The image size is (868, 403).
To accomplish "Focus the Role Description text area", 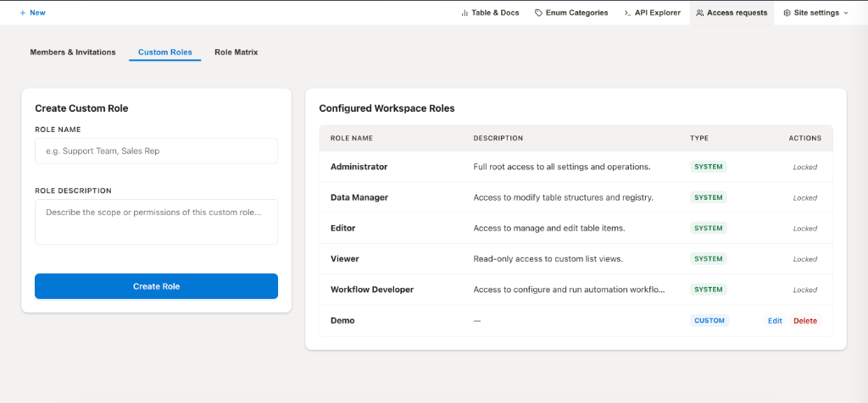I will coord(156,222).
